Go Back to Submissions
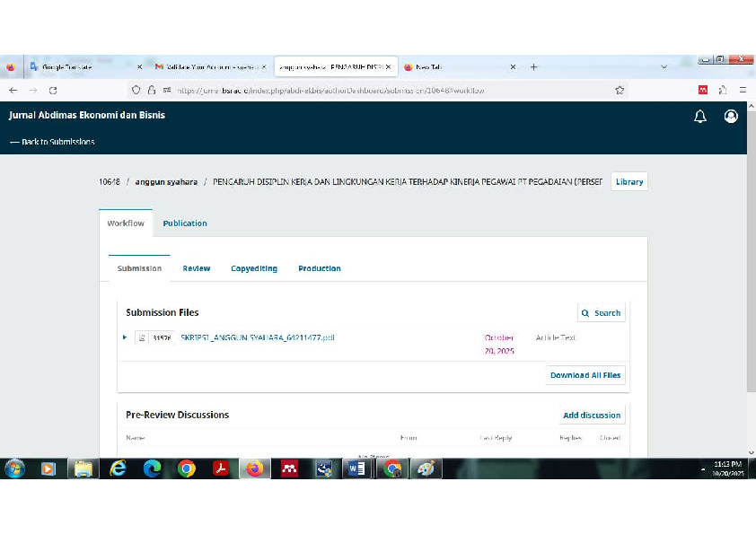 53,142
